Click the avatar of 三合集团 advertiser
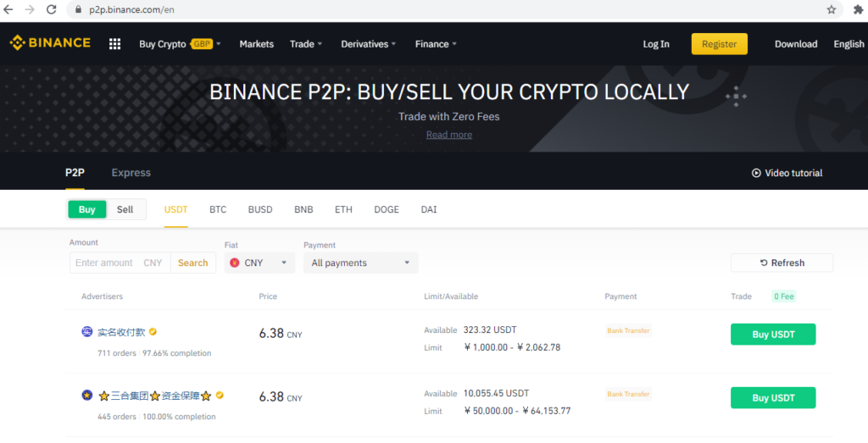The image size is (868, 443). coord(87,396)
